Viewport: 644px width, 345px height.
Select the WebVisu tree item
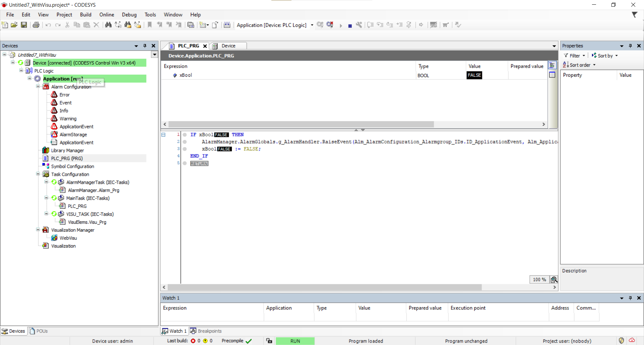tap(68, 238)
